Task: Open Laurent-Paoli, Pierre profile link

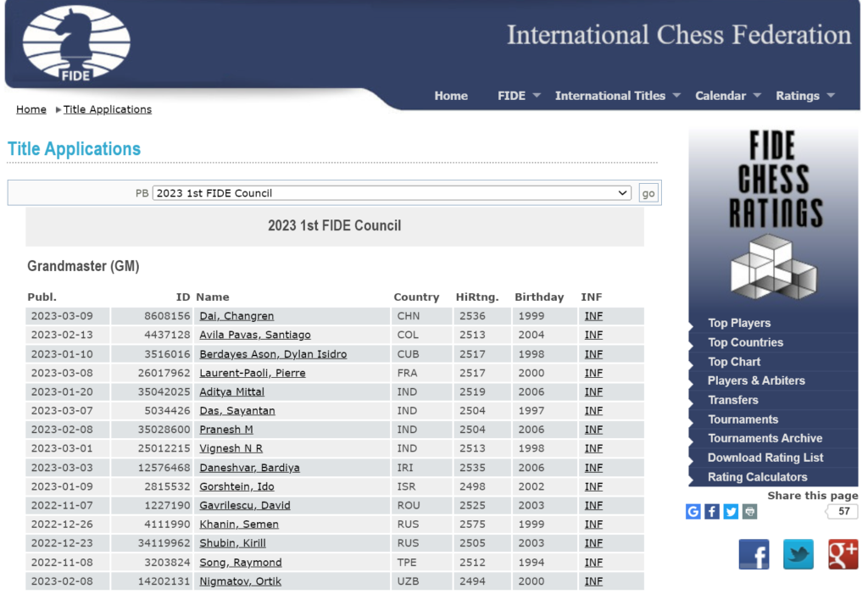Action: [x=253, y=373]
